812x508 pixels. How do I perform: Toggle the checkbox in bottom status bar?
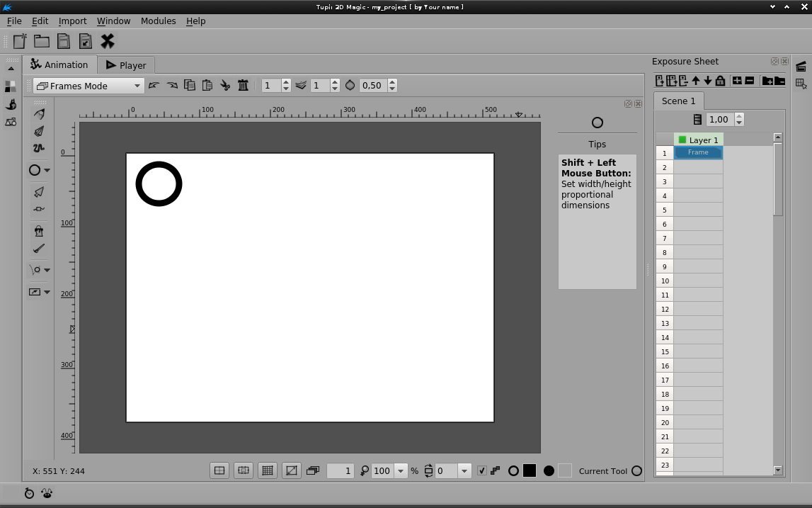tap(482, 470)
